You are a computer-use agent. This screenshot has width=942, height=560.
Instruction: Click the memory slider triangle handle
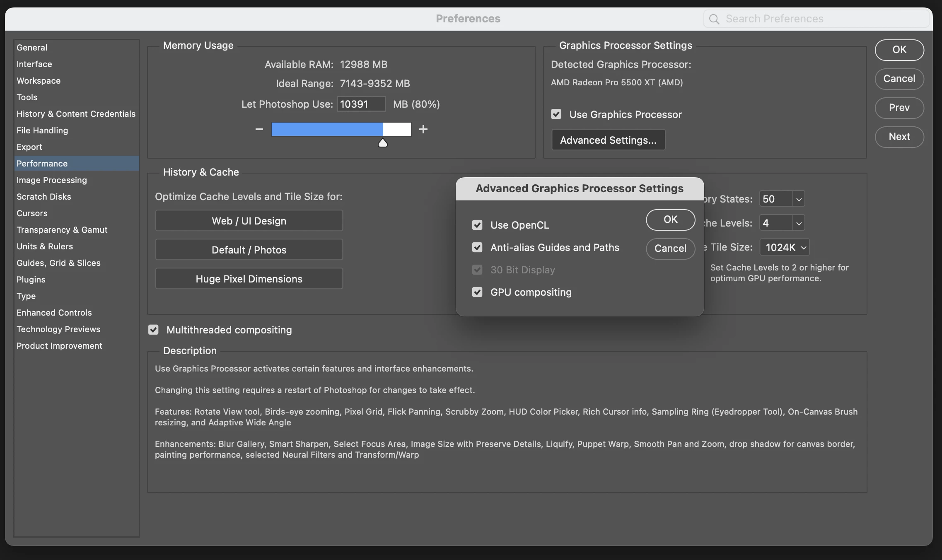point(383,143)
